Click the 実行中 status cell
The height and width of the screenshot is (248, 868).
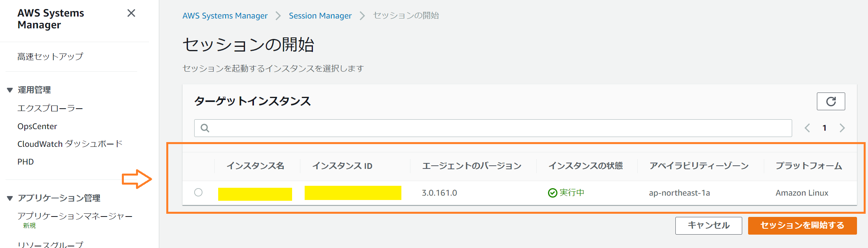[566, 192]
